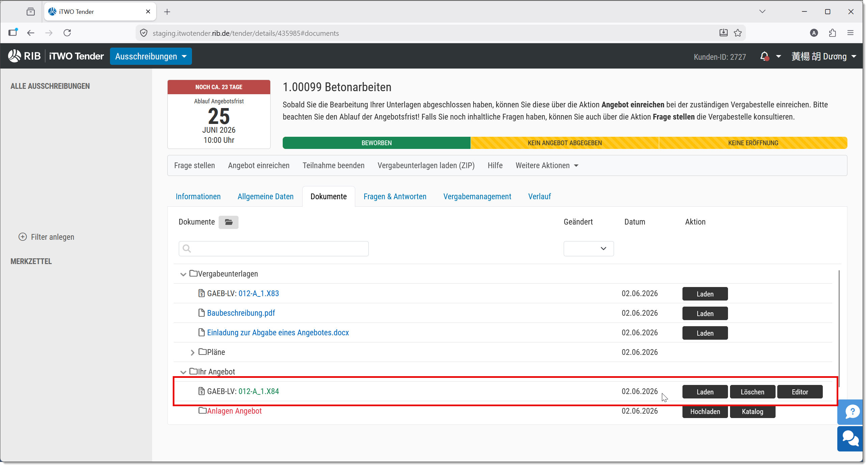Collapse the Ihr Angebot folder
The image size is (868, 467).
[183, 372]
